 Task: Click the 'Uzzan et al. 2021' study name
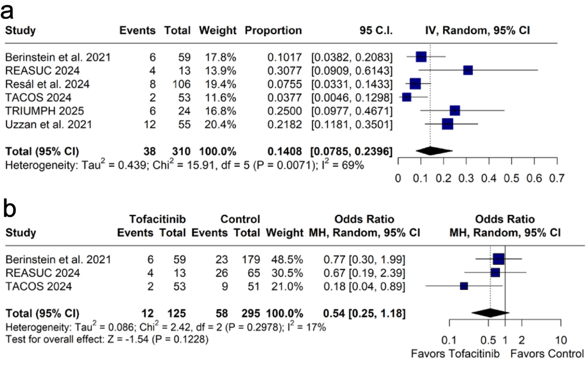coord(48,124)
